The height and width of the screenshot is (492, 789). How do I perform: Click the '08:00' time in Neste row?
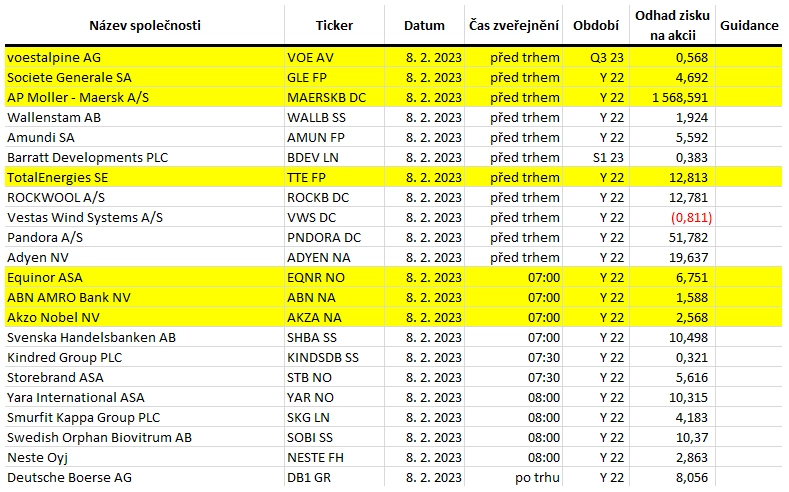[544, 458]
